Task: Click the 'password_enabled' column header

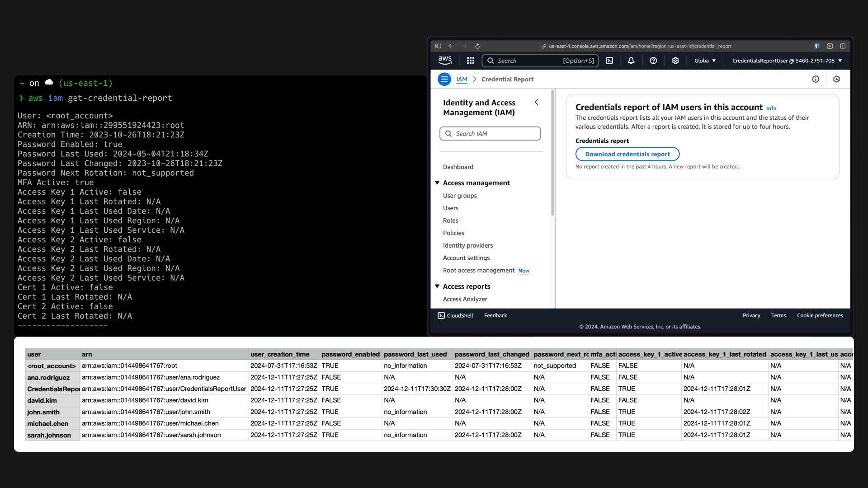Action: (x=351, y=354)
